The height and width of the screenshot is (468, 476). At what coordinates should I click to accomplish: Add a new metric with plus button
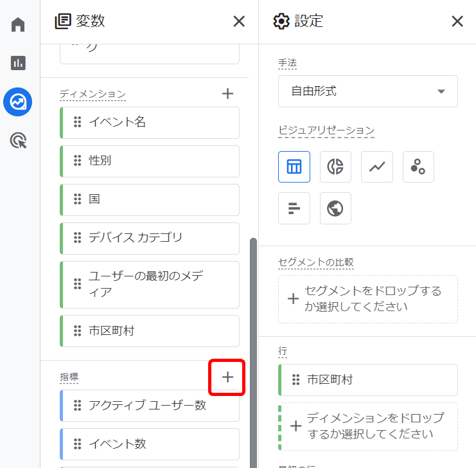227,377
